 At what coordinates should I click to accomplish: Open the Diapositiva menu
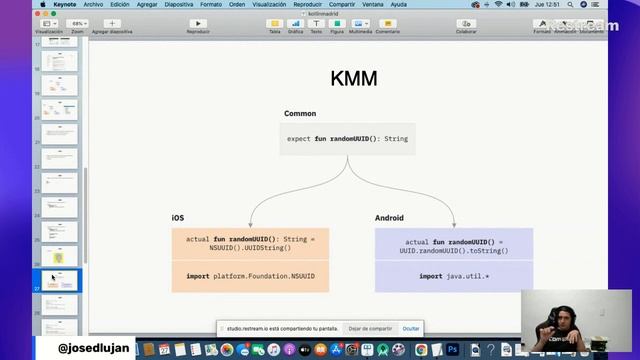[179, 4]
